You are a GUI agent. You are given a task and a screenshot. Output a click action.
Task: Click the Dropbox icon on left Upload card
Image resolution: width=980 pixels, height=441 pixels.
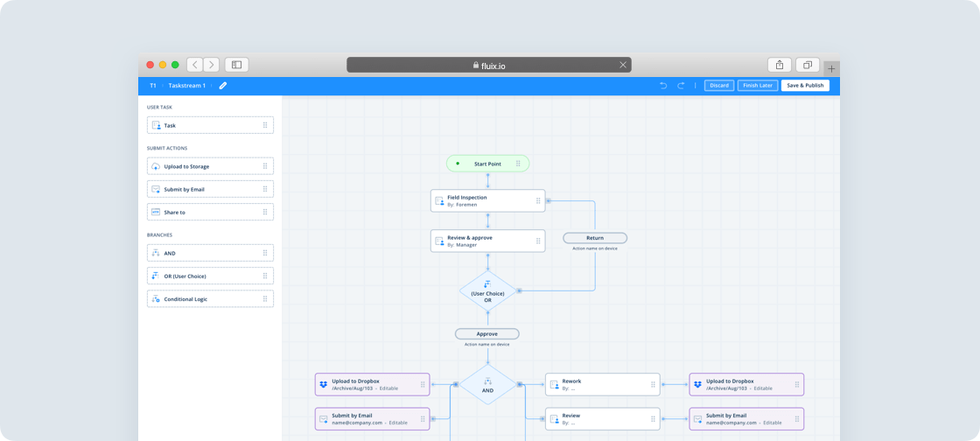tap(324, 384)
